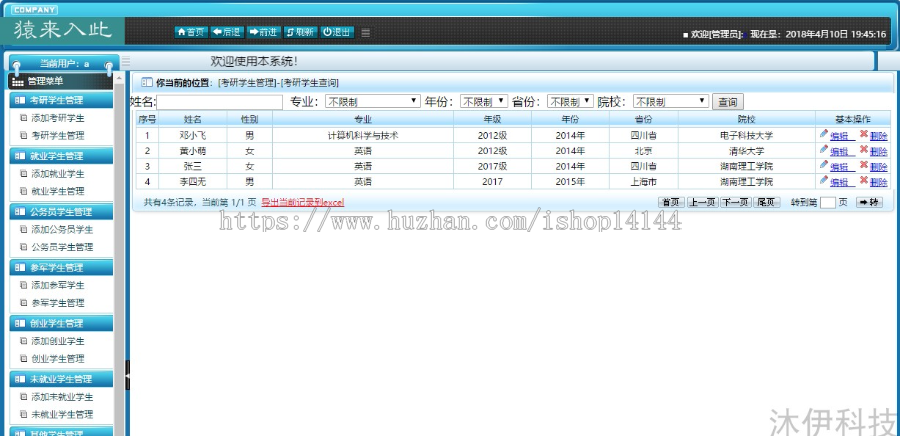Viewport: 900px width, 436px height.
Task: Expand the 考研学生管理 menu section
Action: [x=61, y=100]
